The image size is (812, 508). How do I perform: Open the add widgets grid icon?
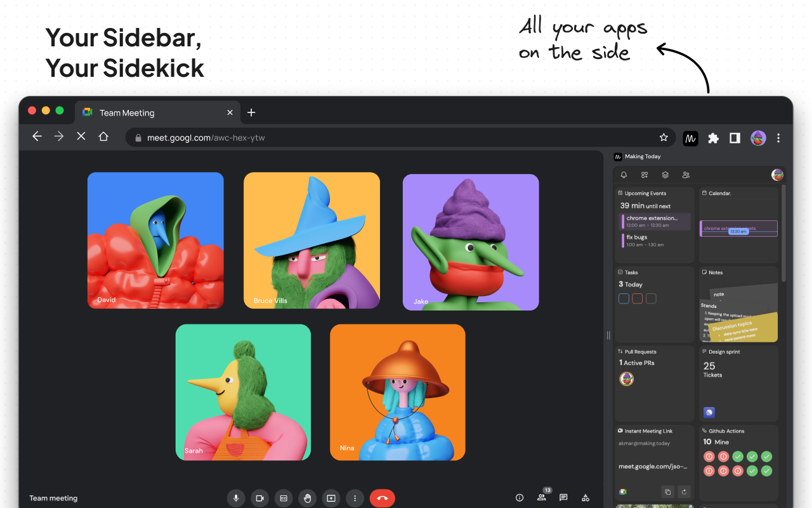point(645,175)
